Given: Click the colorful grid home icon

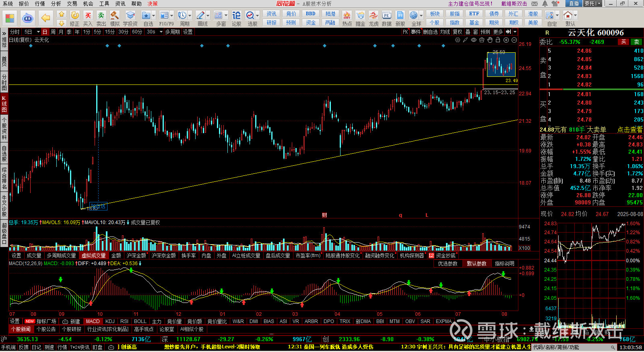Looking at the screenshot, I should 10,18.
